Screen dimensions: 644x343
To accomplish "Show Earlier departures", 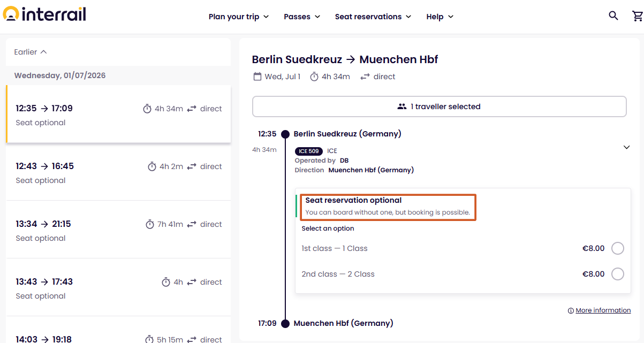I will (31, 52).
